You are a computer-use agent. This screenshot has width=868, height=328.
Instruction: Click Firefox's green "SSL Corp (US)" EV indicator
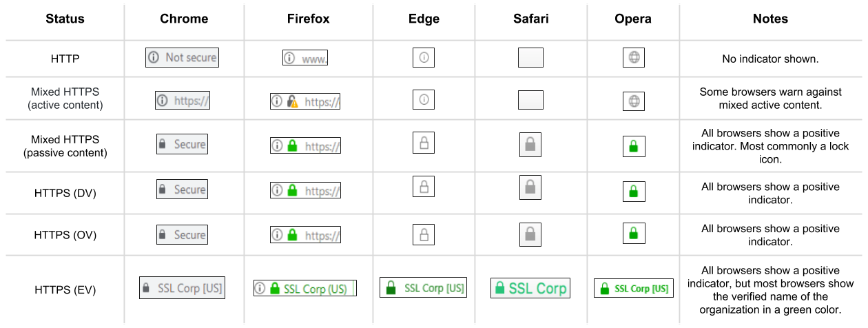304,289
